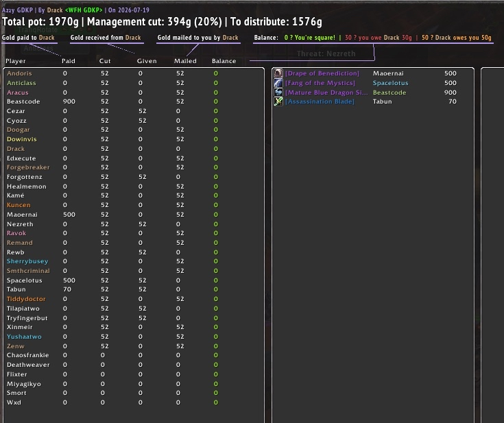The image size is (504, 423).
Task: Select player Andoris in the list
Action: [19, 73]
